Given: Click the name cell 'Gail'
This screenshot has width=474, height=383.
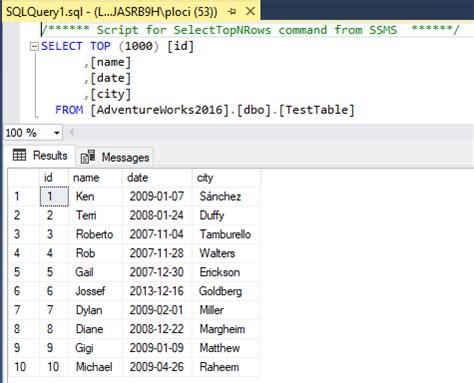Looking at the screenshot, I should (95, 272).
